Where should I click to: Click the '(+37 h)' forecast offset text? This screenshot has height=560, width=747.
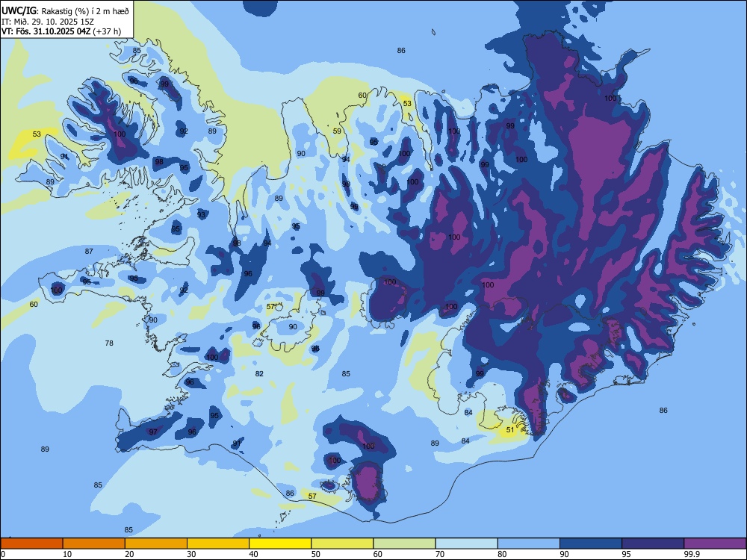[x=107, y=31]
